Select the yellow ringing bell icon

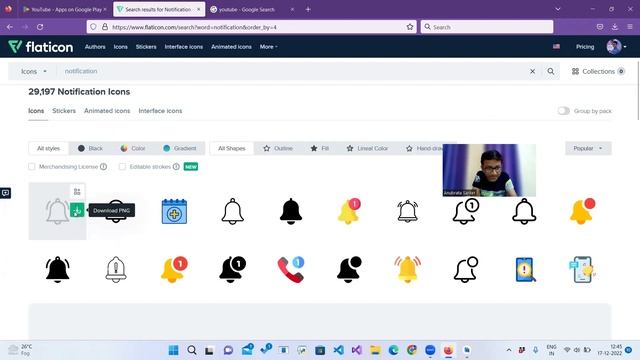(407, 269)
